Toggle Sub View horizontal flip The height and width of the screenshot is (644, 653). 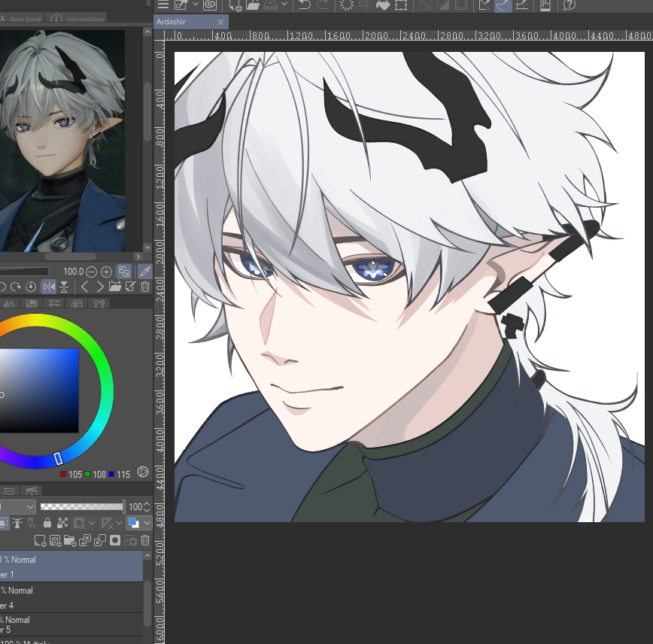(49, 287)
